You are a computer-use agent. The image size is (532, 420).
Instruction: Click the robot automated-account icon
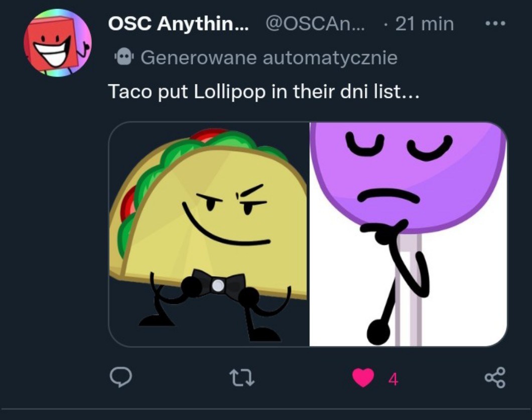coord(123,58)
